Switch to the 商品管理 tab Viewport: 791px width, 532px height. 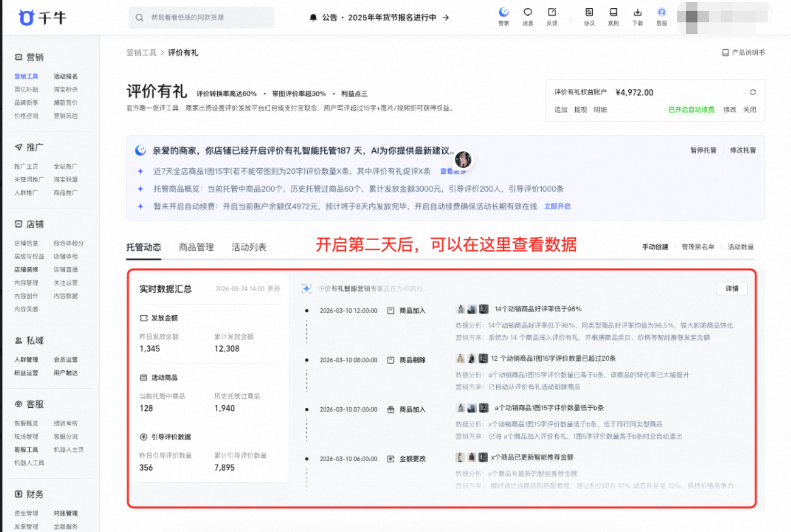[196, 247]
